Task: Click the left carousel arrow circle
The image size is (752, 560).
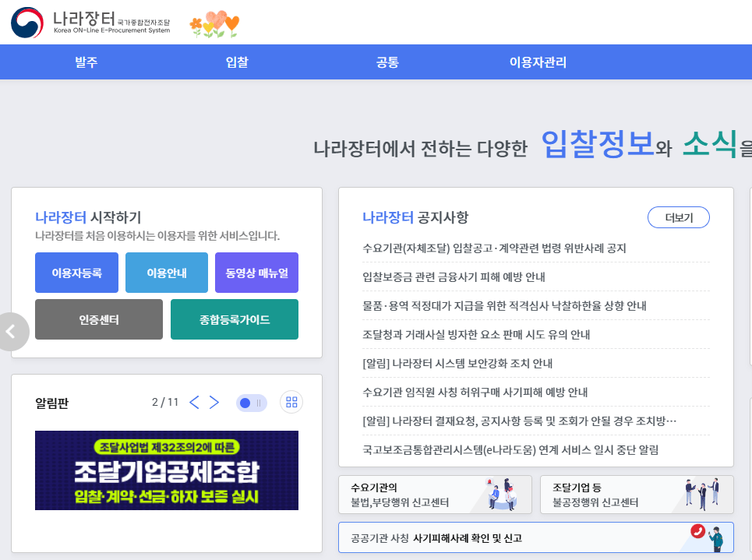Action: coord(12,331)
